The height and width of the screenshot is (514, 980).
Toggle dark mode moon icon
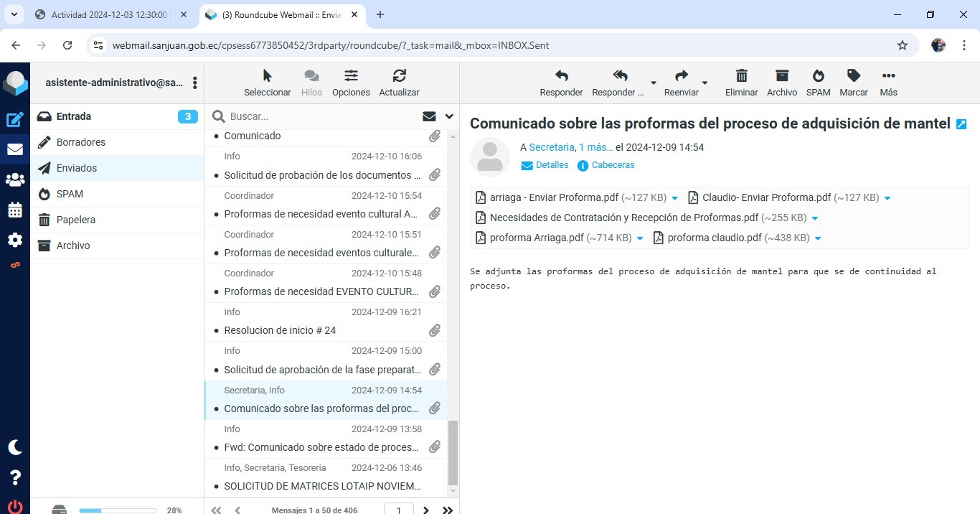[x=14, y=447]
